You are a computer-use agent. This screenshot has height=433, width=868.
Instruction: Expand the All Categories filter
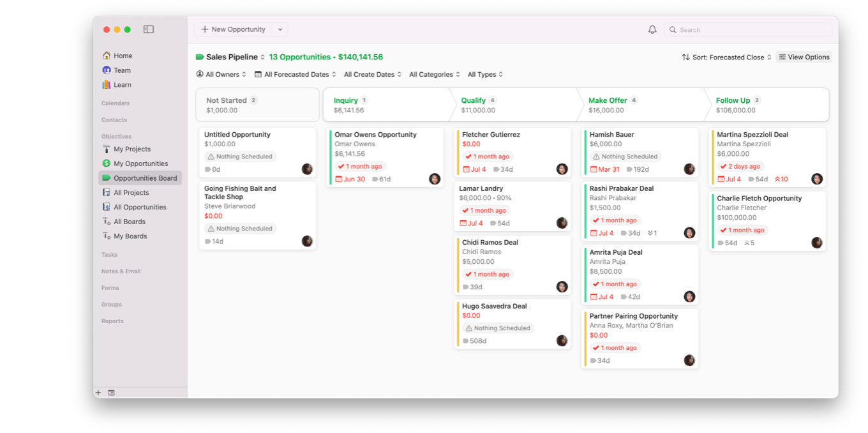434,74
